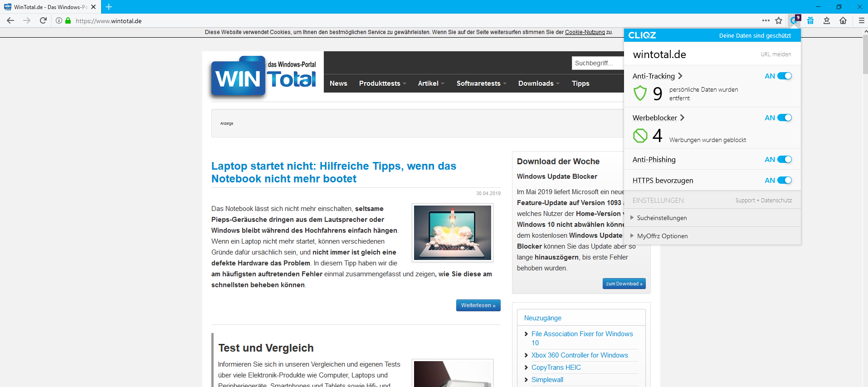Open the Artikel dropdown menu

coord(431,83)
